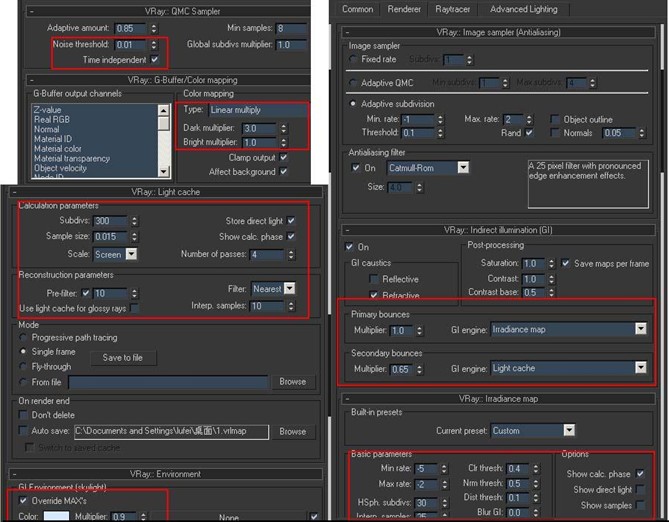Open the Advanced Lighting tab

pyautogui.click(x=524, y=9)
